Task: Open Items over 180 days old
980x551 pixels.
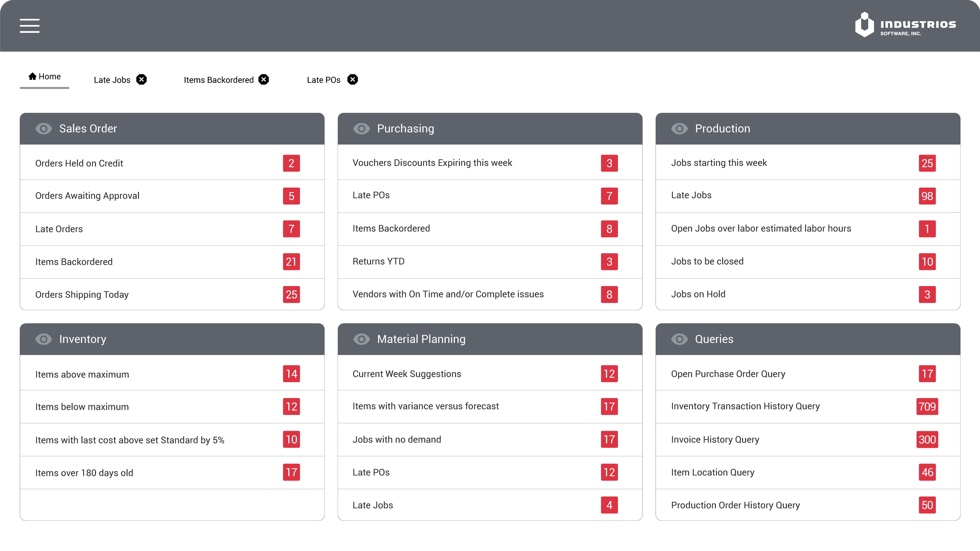Action: pos(84,473)
